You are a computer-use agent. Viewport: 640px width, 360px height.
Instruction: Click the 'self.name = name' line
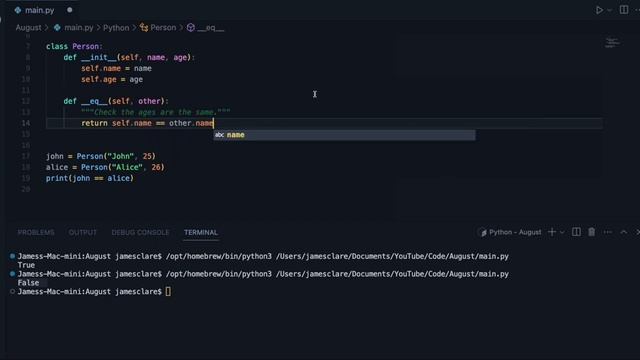click(x=116, y=69)
